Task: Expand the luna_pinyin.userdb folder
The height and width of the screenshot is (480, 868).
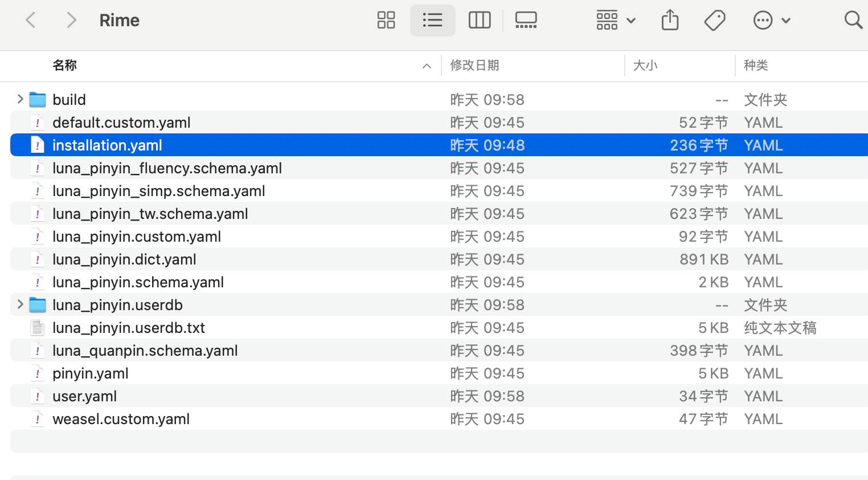Action: 20,304
